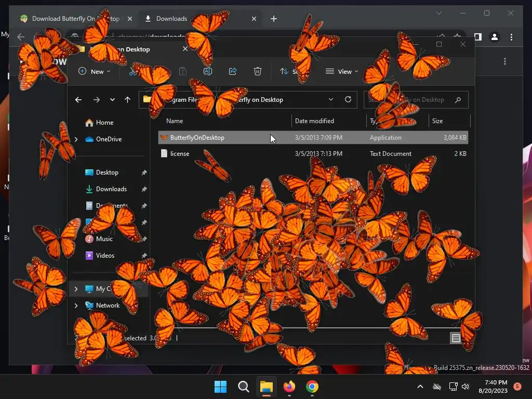The width and height of the screenshot is (532, 399).
Task: Click the Rename icon in Explorer toolbar
Action: pos(208,71)
